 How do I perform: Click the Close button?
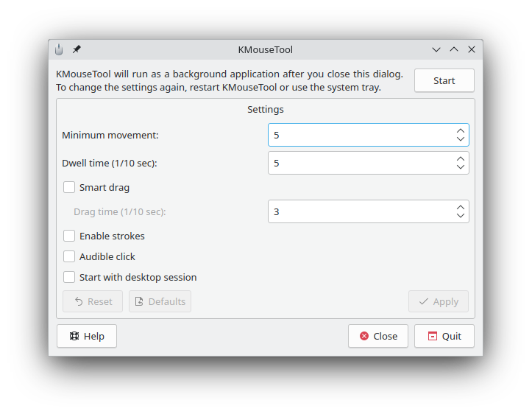(x=378, y=336)
